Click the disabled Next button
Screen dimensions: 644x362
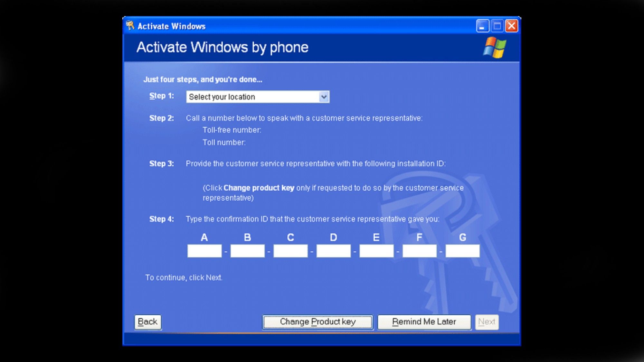[487, 322]
